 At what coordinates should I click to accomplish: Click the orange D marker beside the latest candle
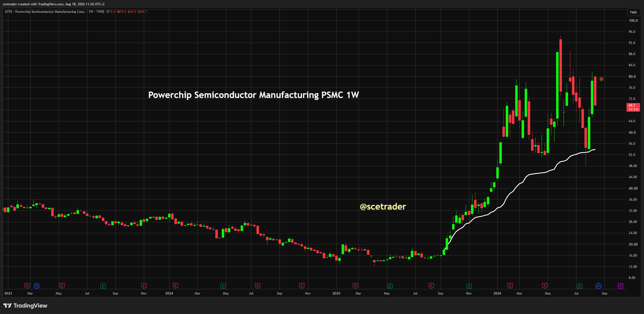[601, 79]
